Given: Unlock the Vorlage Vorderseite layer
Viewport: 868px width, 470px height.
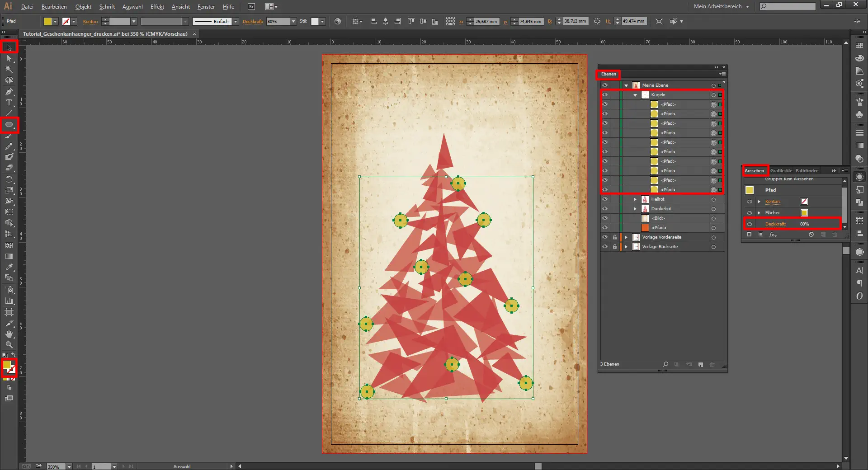Looking at the screenshot, I should point(614,237).
